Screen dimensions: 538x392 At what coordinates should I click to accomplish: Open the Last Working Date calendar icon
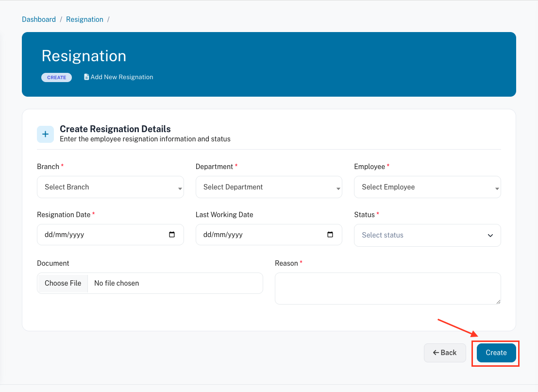click(330, 235)
